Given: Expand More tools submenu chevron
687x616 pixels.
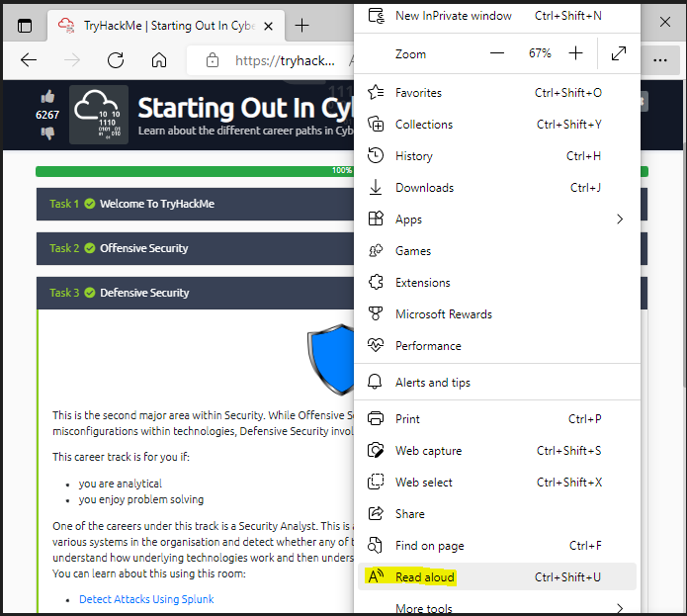Looking at the screenshot, I should click(x=620, y=608).
